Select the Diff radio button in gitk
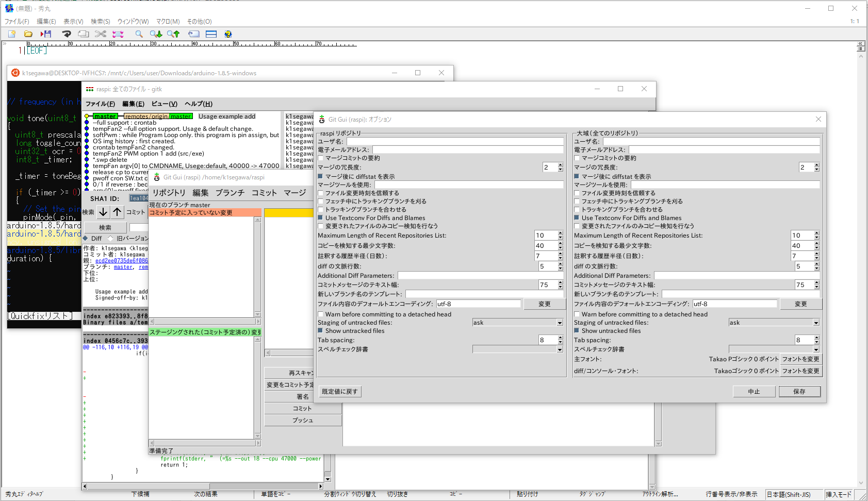 (86, 238)
